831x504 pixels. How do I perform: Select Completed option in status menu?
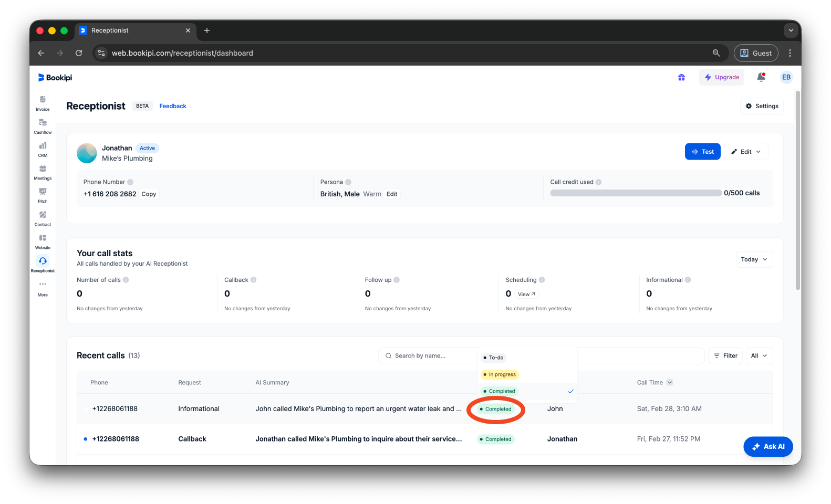pyautogui.click(x=527, y=391)
